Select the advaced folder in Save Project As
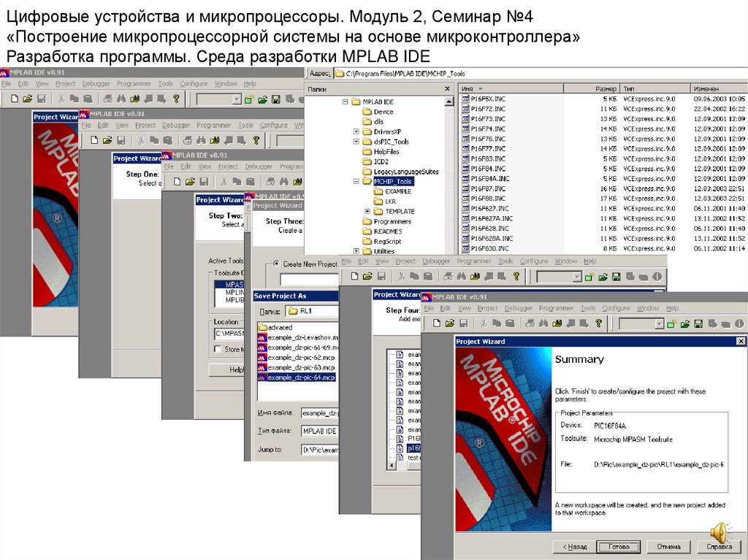748x560 pixels. pyautogui.click(x=275, y=327)
